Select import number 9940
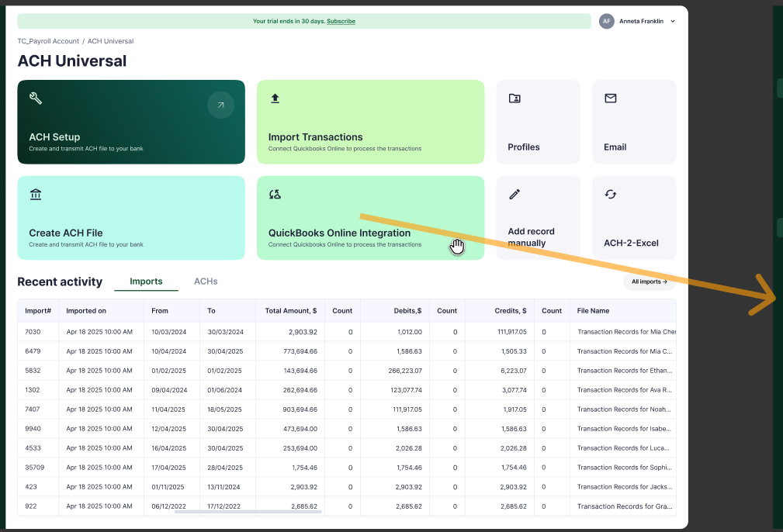 pos(33,429)
